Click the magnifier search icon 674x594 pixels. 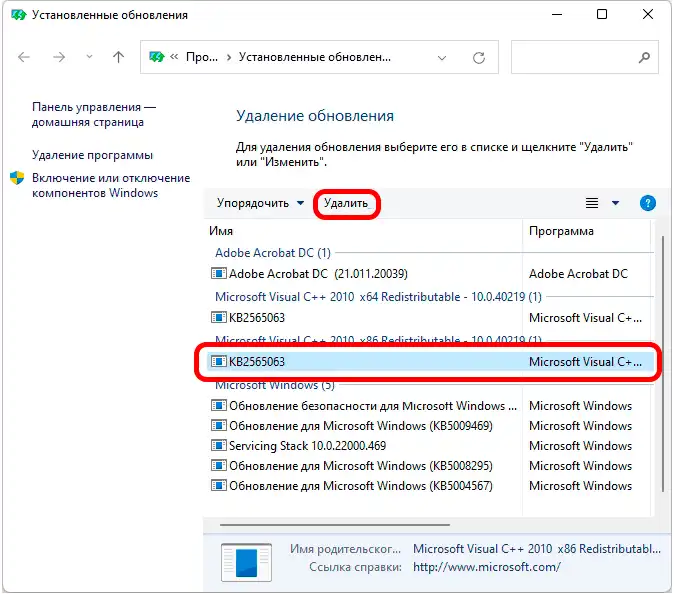(x=644, y=57)
